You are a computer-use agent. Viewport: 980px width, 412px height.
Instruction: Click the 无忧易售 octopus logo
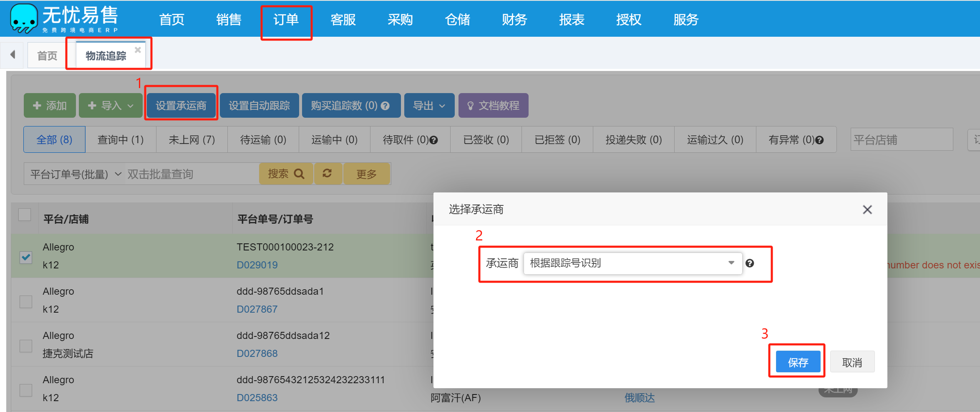coord(24,18)
